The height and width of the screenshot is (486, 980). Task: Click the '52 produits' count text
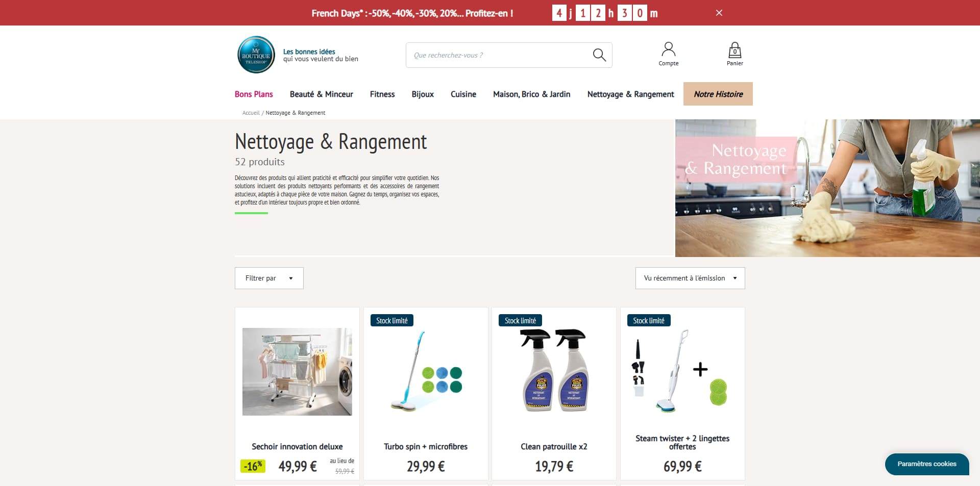[260, 162]
